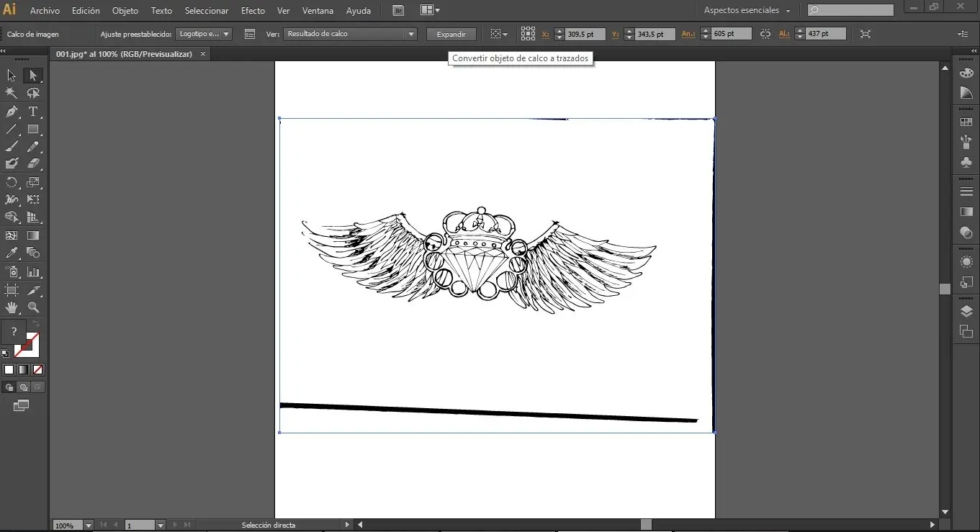The height and width of the screenshot is (532, 980).
Task: Open the Symbols panel
Action: point(966,163)
